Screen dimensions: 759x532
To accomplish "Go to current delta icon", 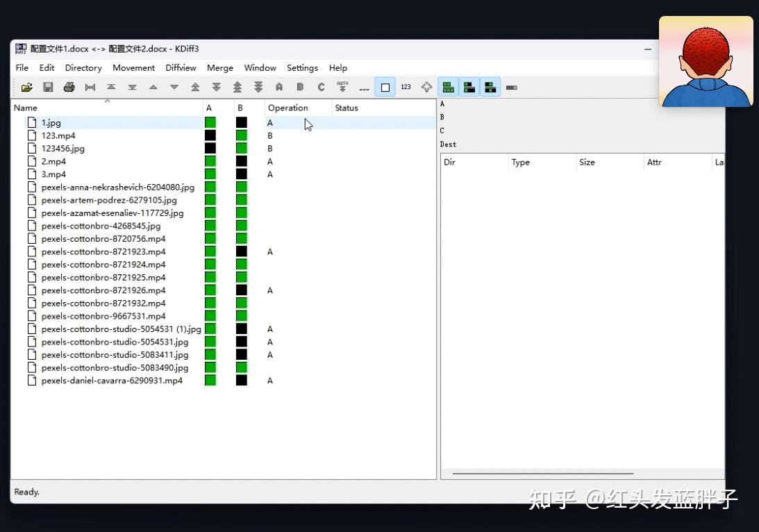I will click(x=90, y=87).
